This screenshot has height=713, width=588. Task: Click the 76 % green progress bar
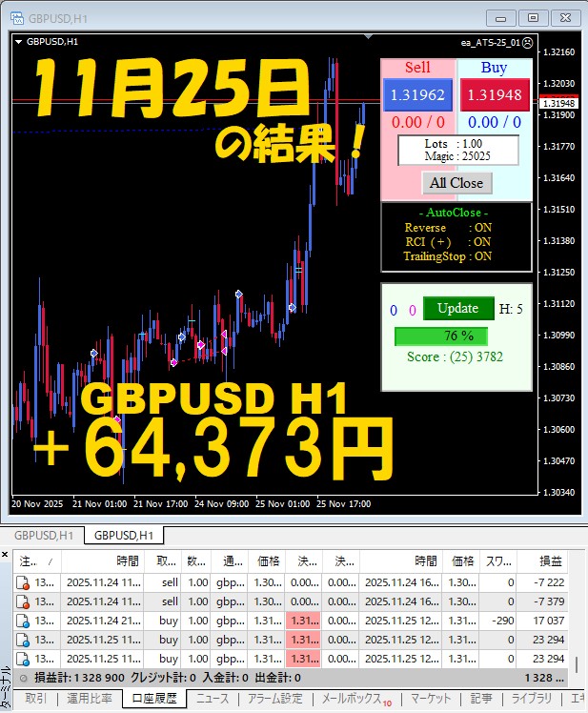point(440,336)
